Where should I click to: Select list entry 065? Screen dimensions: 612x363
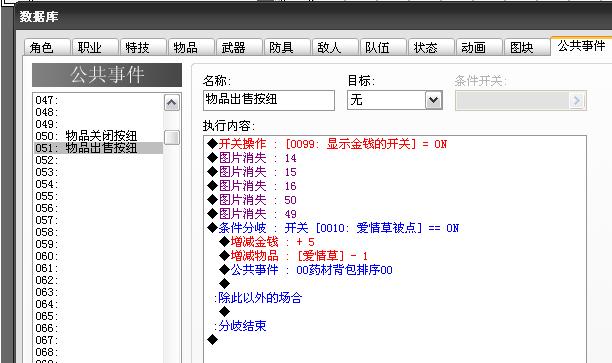(x=98, y=316)
